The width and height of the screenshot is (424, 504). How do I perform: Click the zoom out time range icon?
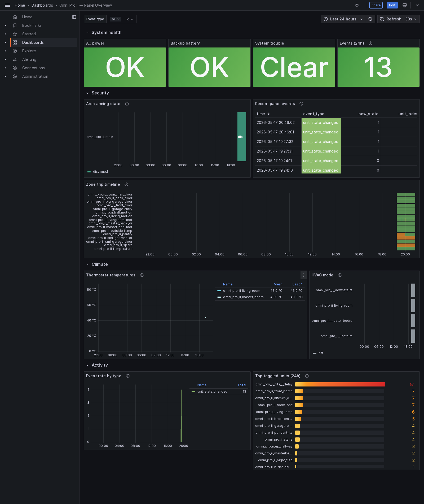click(x=370, y=19)
